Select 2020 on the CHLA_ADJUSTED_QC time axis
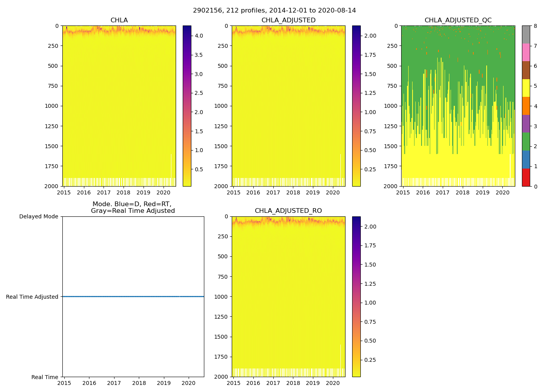This screenshot has height=392, width=549. (x=503, y=192)
